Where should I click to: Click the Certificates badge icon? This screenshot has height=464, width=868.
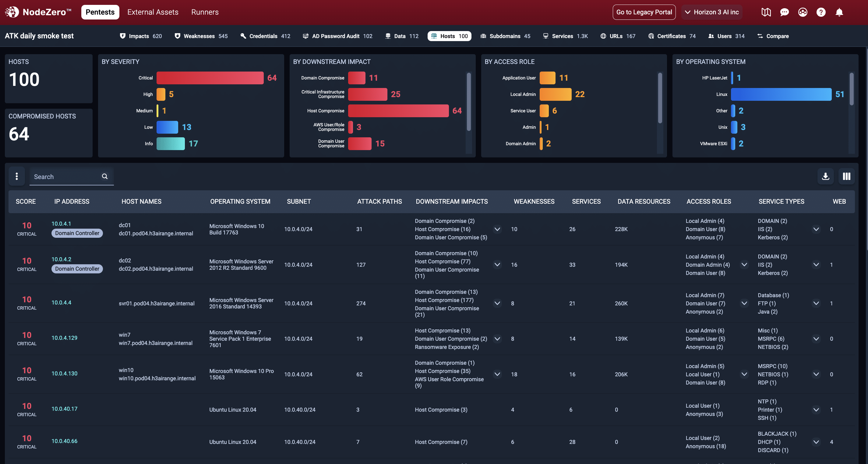[x=651, y=36]
